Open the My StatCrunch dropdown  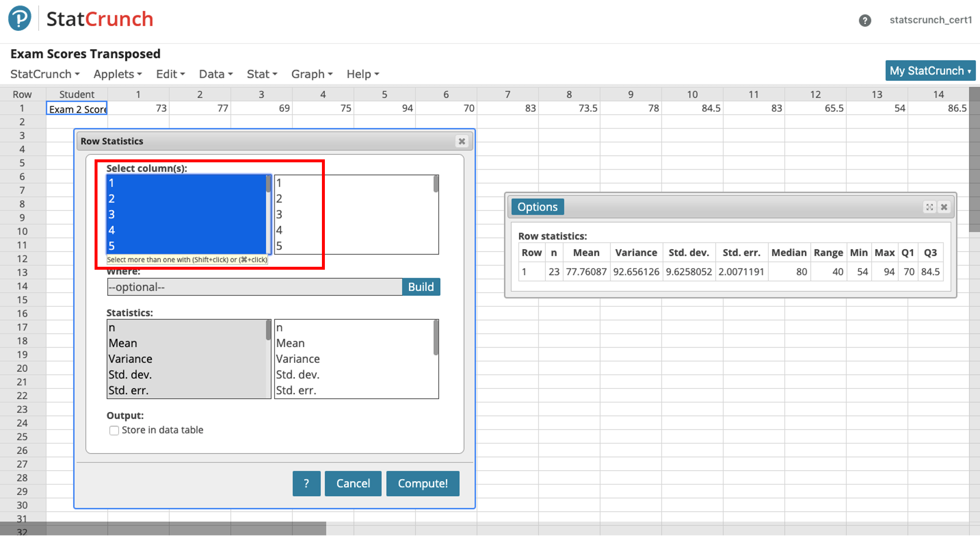click(930, 71)
